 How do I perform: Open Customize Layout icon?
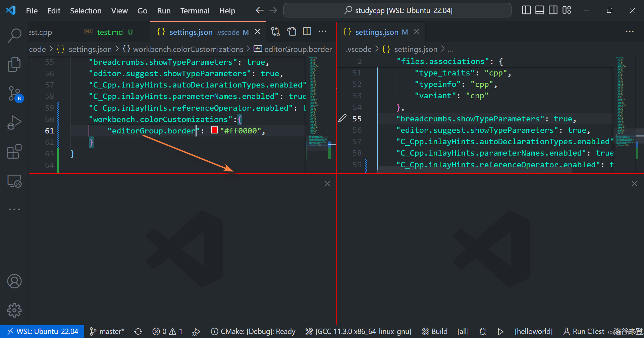click(x=567, y=10)
